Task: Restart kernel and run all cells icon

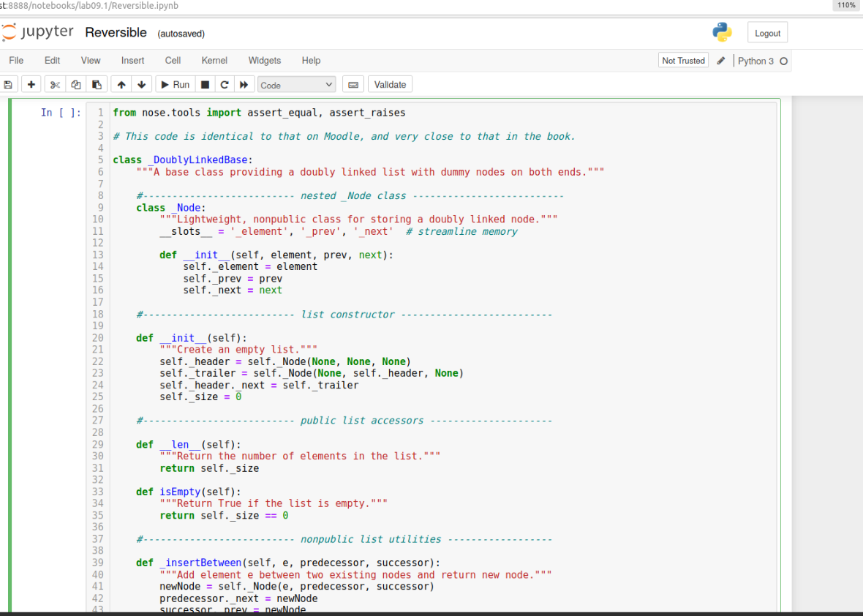Action: click(244, 85)
